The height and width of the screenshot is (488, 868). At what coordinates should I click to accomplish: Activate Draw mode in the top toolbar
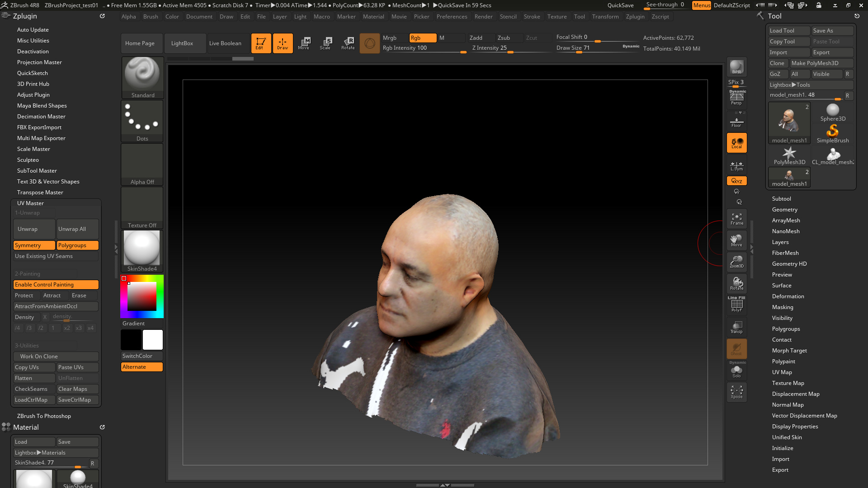tap(283, 43)
